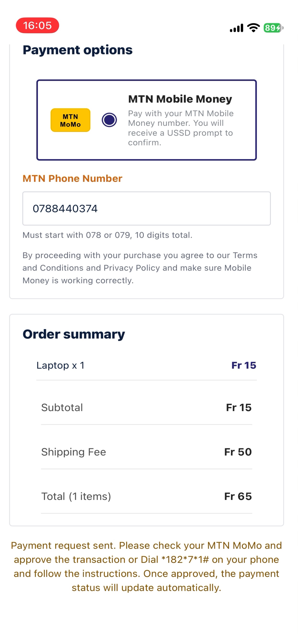
Task: Tap the battery 89 charging icon
Action: pyautogui.click(x=274, y=28)
